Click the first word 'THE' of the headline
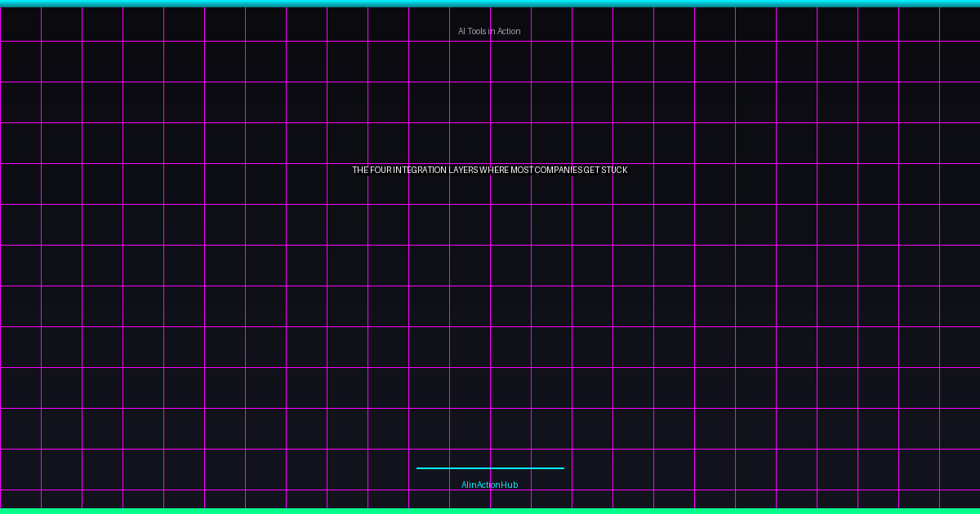980x514 pixels. tap(360, 170)
